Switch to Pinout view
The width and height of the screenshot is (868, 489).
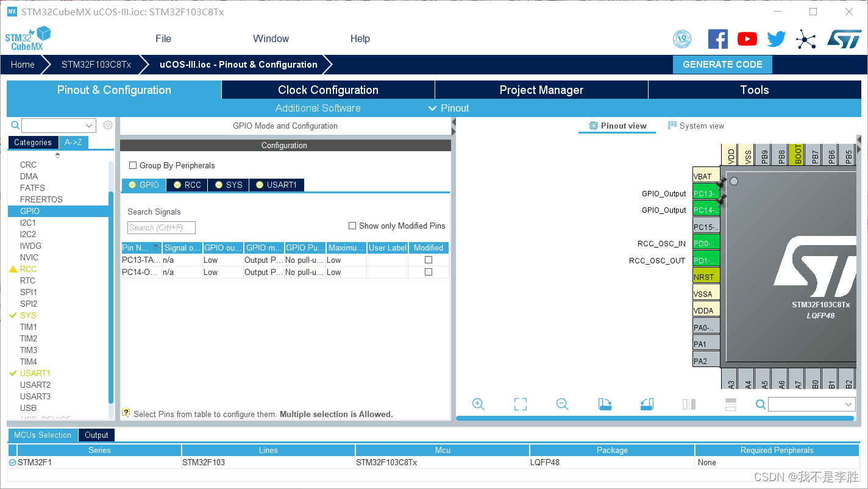point(617,126)
